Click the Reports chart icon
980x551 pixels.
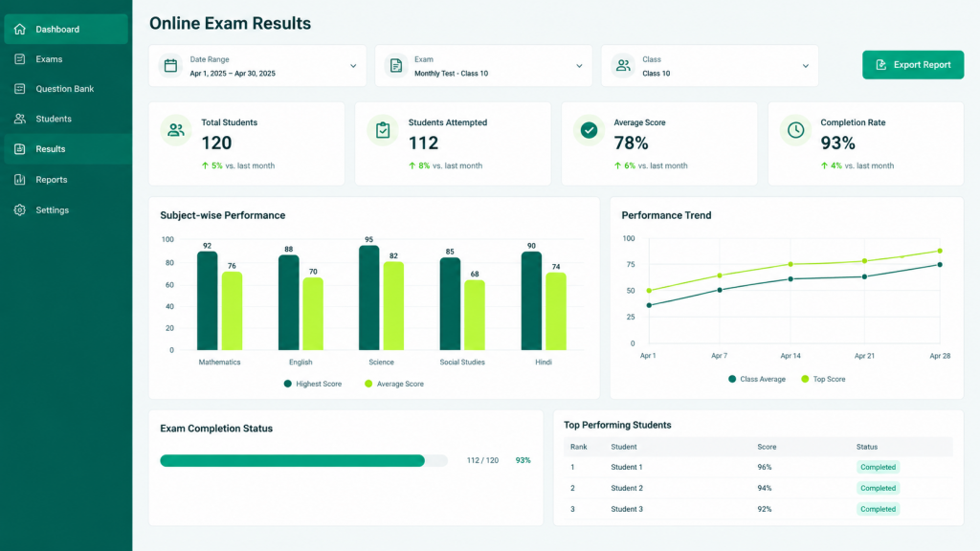[20, 179]
